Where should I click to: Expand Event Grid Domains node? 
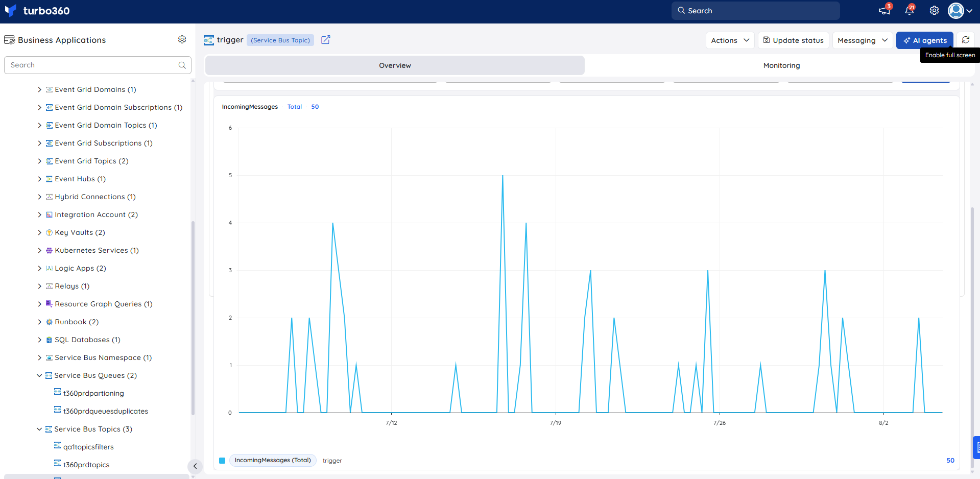point(39,89)
